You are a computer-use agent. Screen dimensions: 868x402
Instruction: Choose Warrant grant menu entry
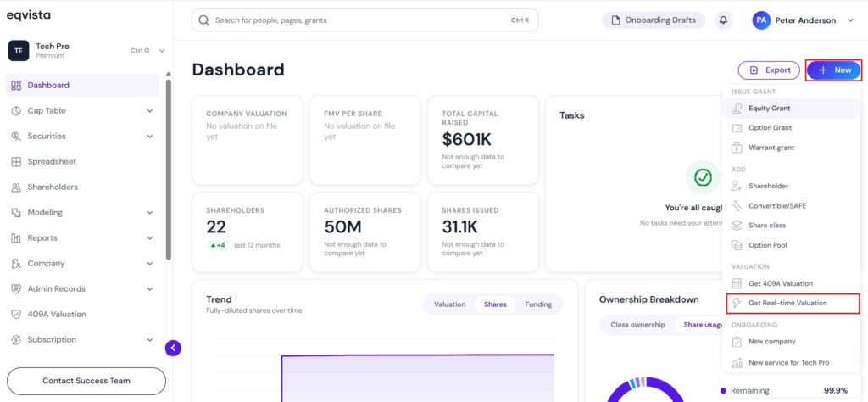coord(791,148)
